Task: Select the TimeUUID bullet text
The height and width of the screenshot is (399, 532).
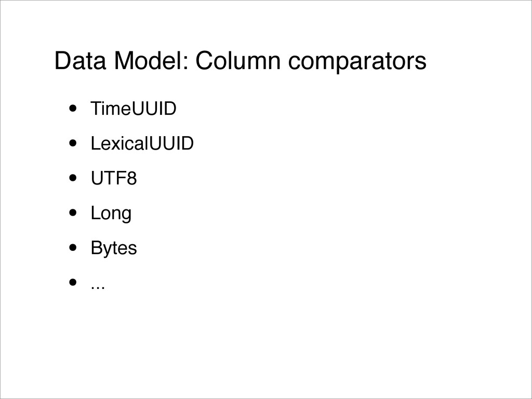Action: click(134, 109)
